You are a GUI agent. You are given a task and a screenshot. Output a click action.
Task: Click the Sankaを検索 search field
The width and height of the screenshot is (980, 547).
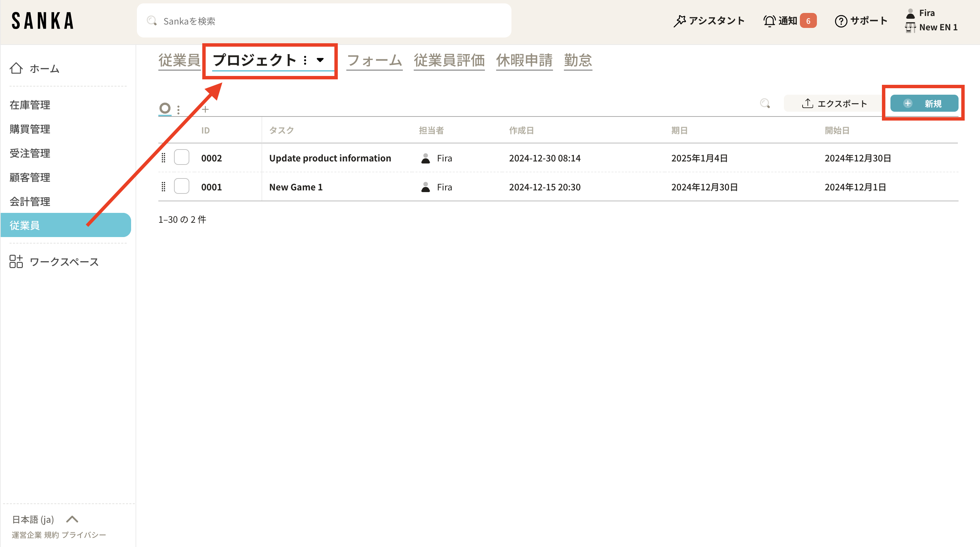pos(324,21)
